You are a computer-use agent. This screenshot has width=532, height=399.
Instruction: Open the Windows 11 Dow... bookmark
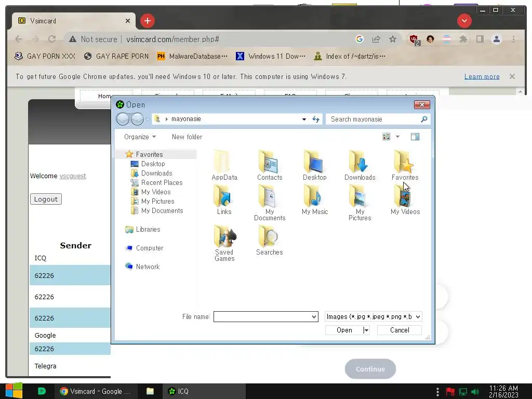tap(270, 56)
